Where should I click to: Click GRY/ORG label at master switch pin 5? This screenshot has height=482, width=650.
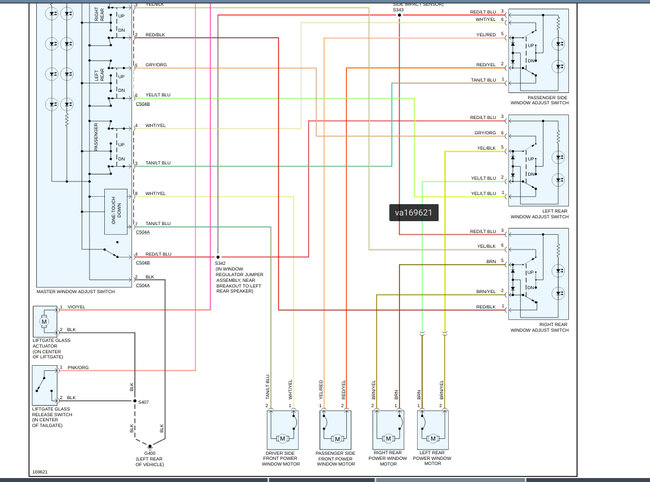[156, 65]
